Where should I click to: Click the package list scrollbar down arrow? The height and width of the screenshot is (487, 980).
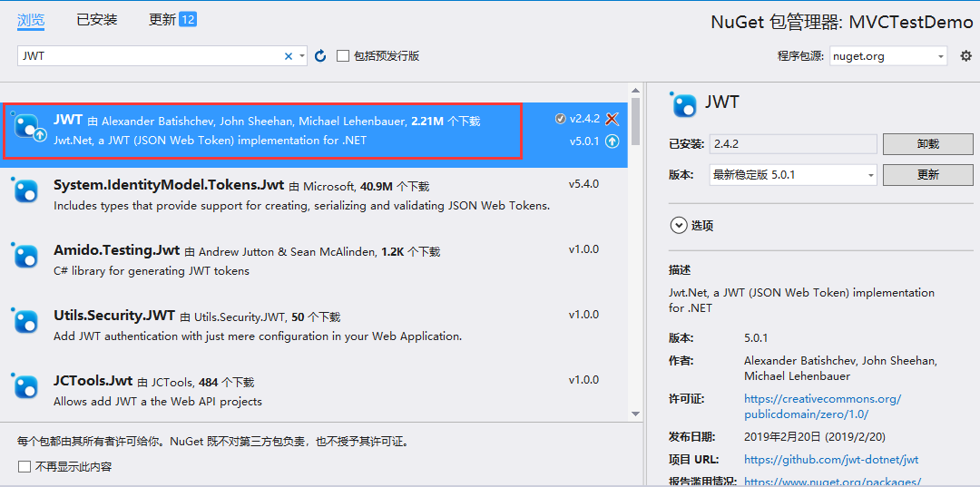click(635, 414)
